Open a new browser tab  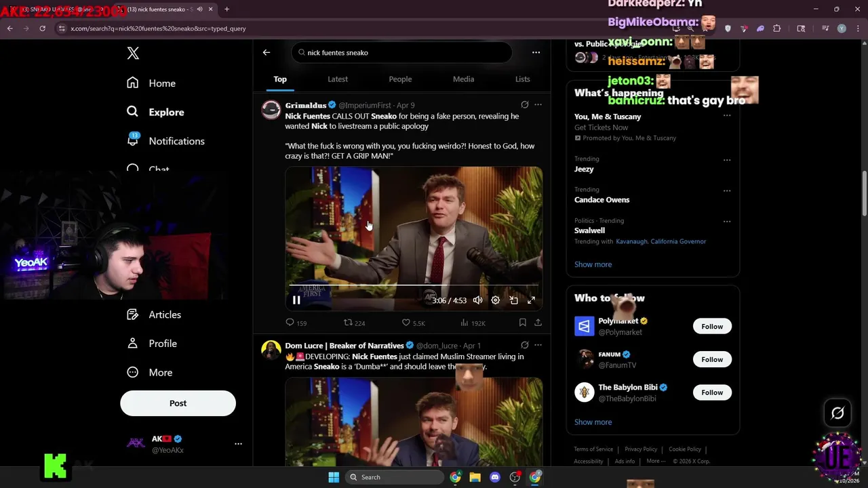(226, 9)
